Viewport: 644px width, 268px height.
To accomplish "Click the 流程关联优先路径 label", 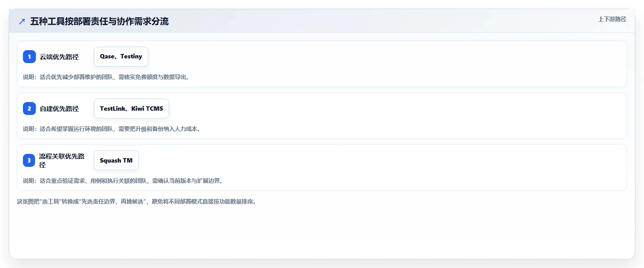I will 62,160.
